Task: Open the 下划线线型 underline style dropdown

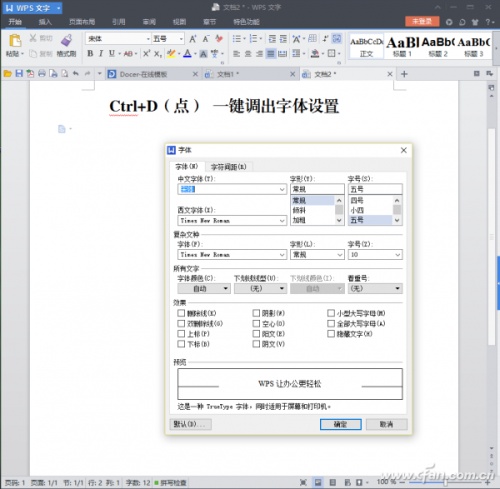Action: point(260,288)
